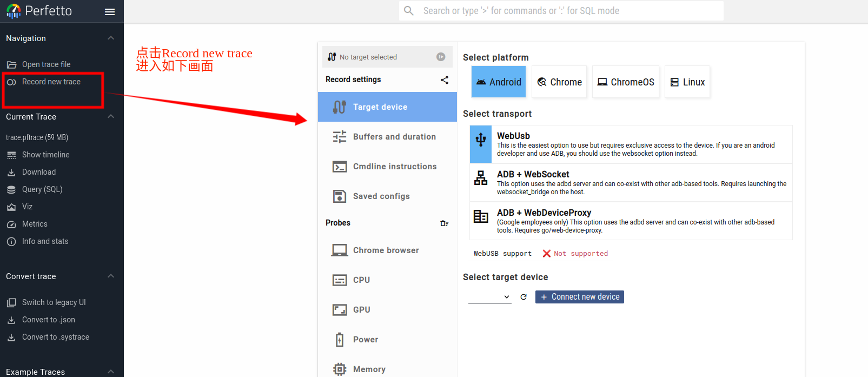
Task: Click the trace.pftrace (59 MB) entry
Action: point(37,137)
